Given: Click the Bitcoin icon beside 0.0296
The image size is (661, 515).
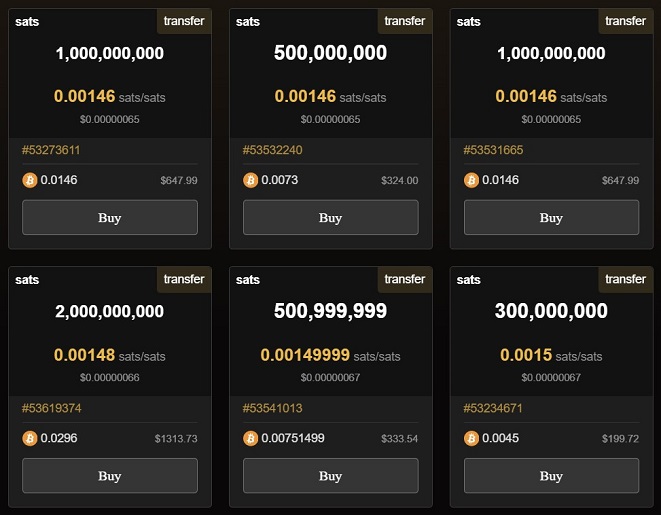Looking at the screenshot, I should point(30,438).
